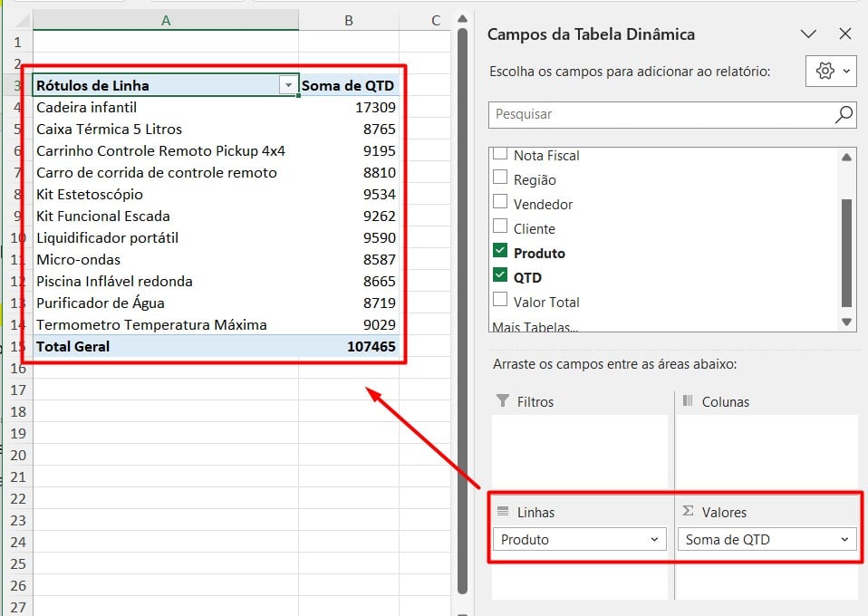This screenshot has height=616, width=868.
Task: Tick the Cliente field checkbox
Action: coord(500,226)
